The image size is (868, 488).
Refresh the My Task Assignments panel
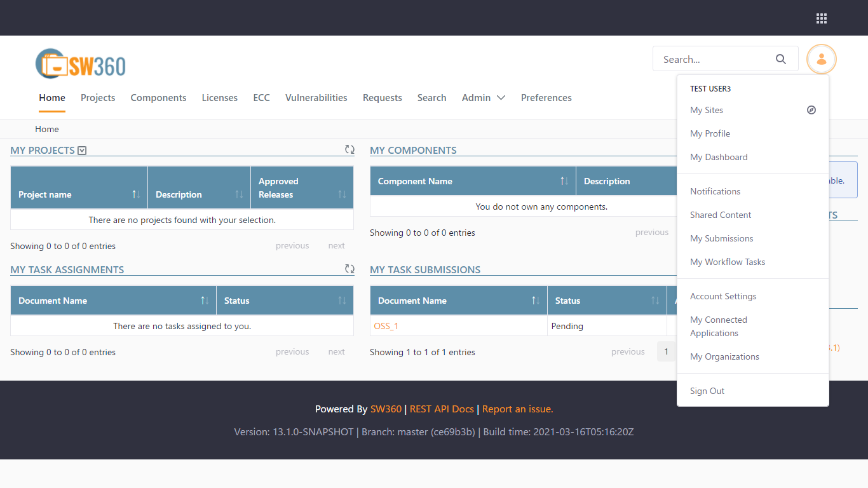pyautogui.click(x=349, y=269)
